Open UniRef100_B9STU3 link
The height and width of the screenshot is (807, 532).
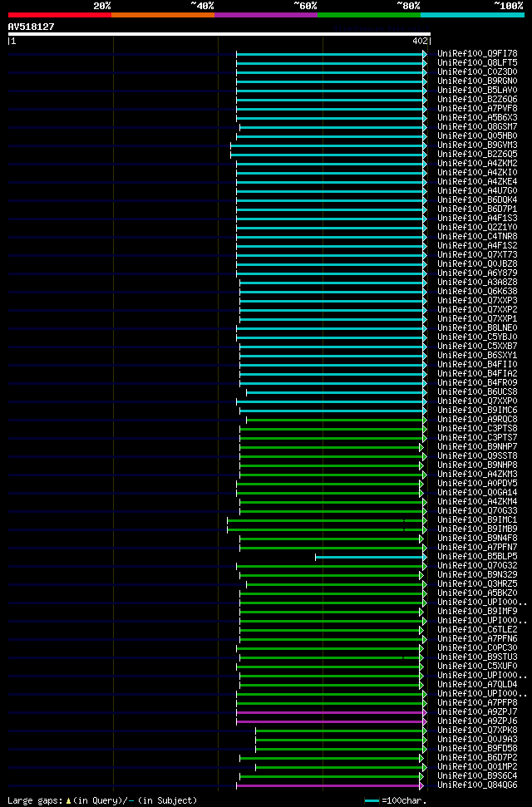(477, 657)
